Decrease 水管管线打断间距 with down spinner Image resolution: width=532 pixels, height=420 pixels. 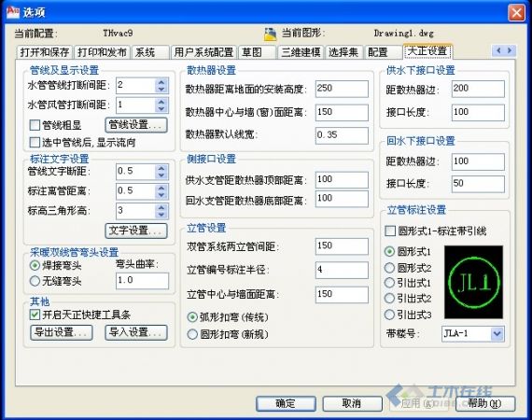[161, 90]
